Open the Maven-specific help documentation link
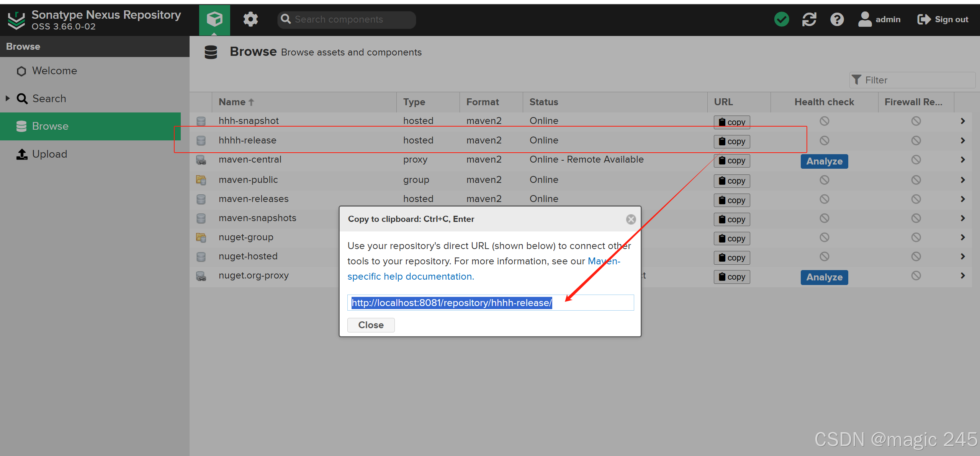The image size is (980, 456). click(411, 277)
